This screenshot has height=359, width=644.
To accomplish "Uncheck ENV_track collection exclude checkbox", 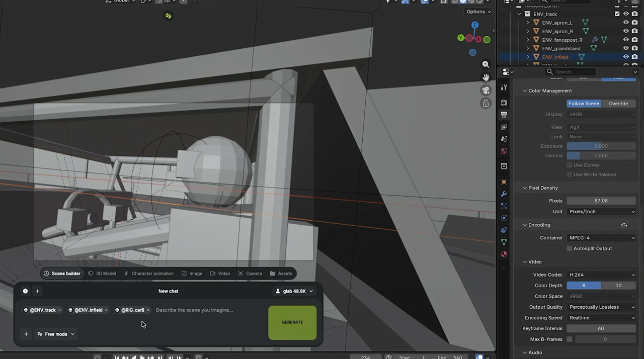I will [617, 14].
